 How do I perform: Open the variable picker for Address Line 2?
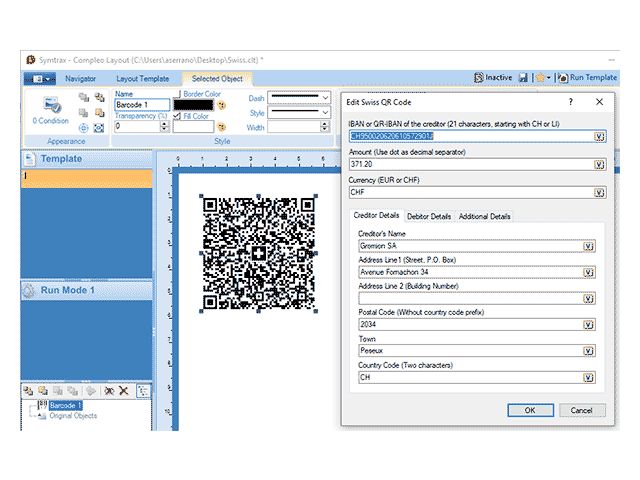[x=589, y=299]
